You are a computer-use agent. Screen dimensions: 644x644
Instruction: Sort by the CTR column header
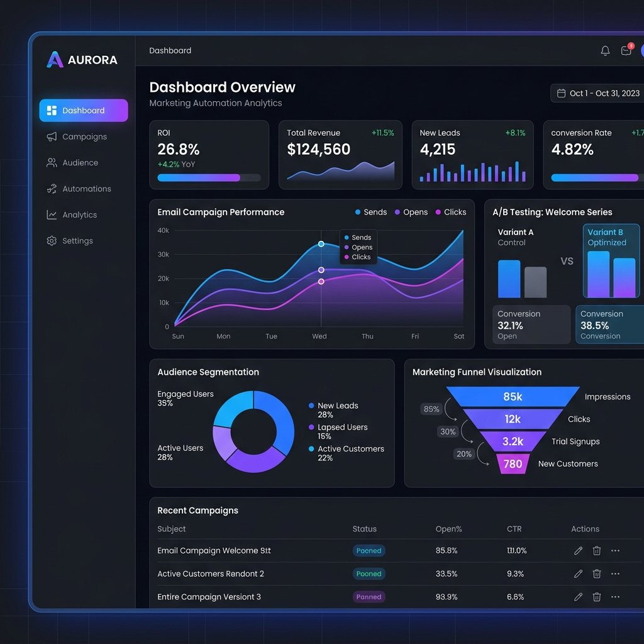point(514,529)
